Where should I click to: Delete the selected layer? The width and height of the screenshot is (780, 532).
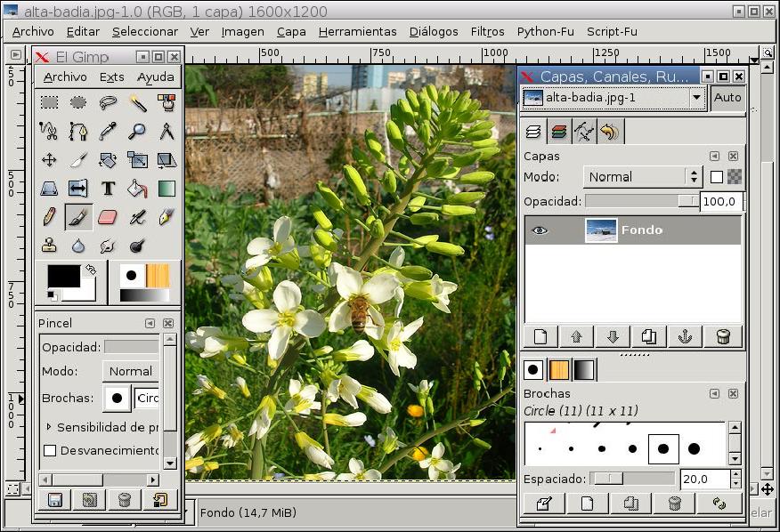(724, 336)
